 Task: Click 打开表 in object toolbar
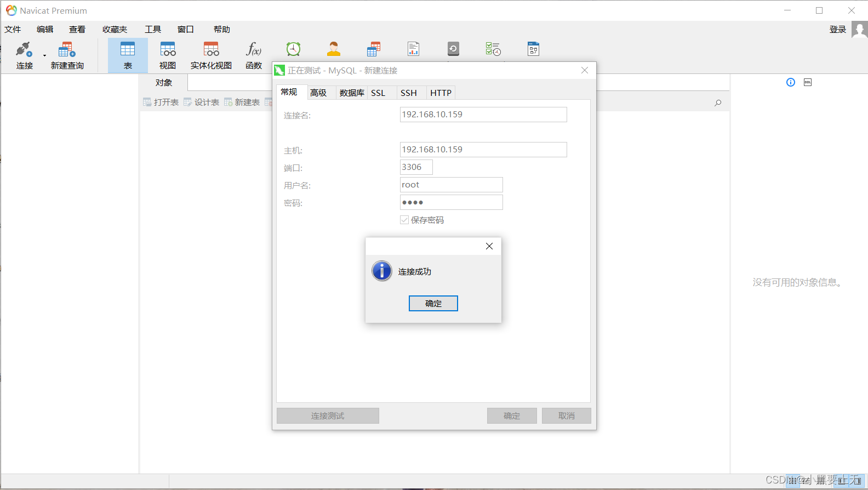[161, 102]
